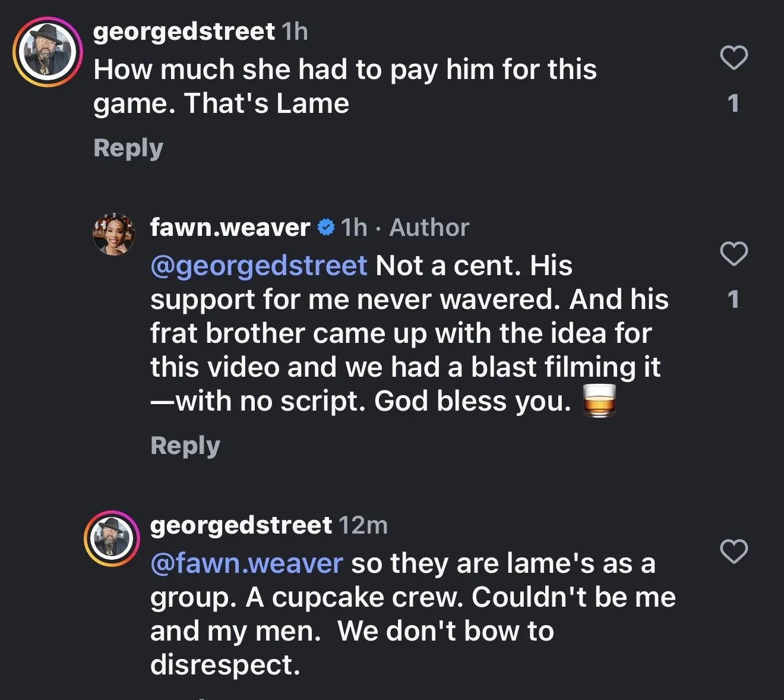Tap the 1h timestamp on first comment

coord(295,31)
